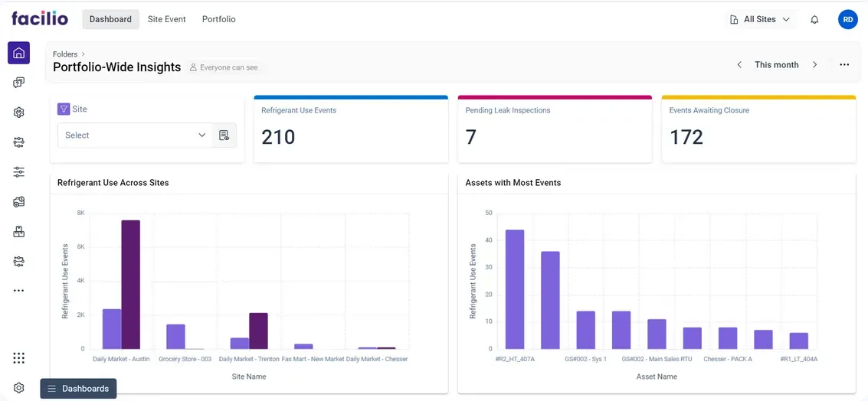Screen dimensions: 868x401
Task: Open the Home icon in the sidebar
Action: coord(19,53)
